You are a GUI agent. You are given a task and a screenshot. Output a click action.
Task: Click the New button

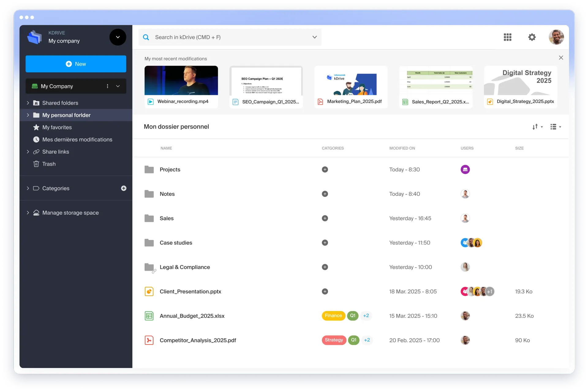[x=76, y=64]
